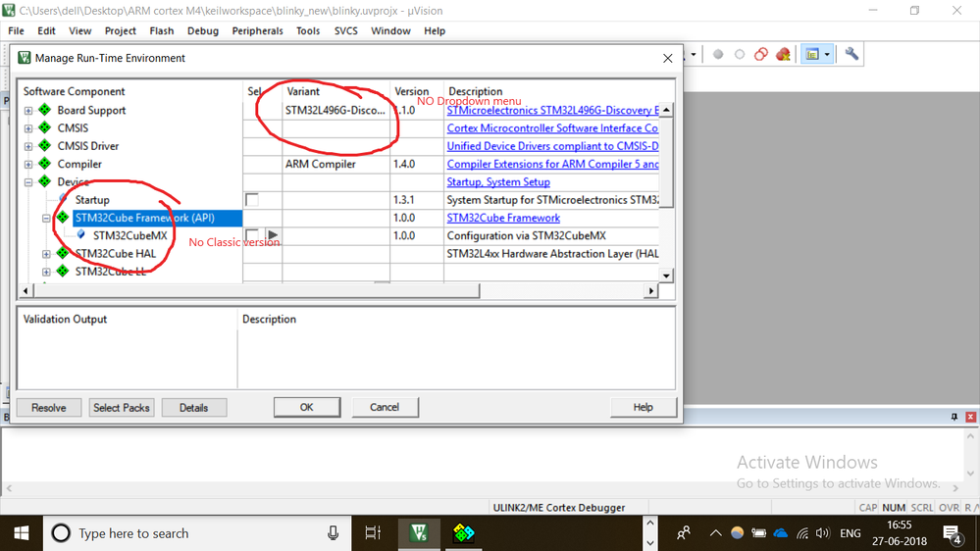The image size is (980, 551).
Task: Open the Wi-Fi network tray icon
Action: pyautogui.click(x=802, y=533)
